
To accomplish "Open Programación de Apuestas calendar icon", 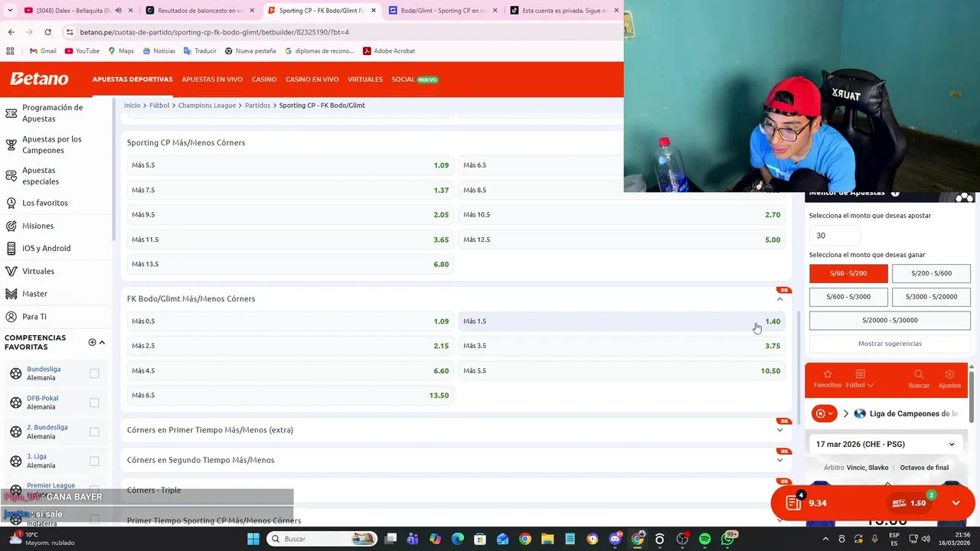I will pyautogui.click(x=11, y=113).
